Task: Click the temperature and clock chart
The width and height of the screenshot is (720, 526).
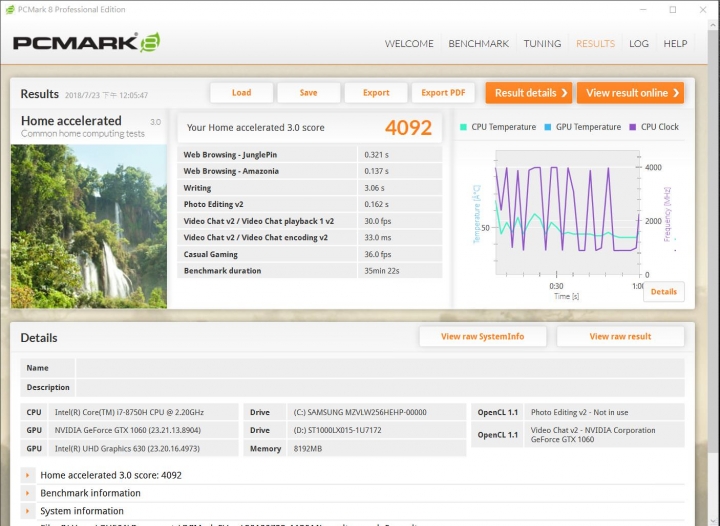Action: click(567, 213)
